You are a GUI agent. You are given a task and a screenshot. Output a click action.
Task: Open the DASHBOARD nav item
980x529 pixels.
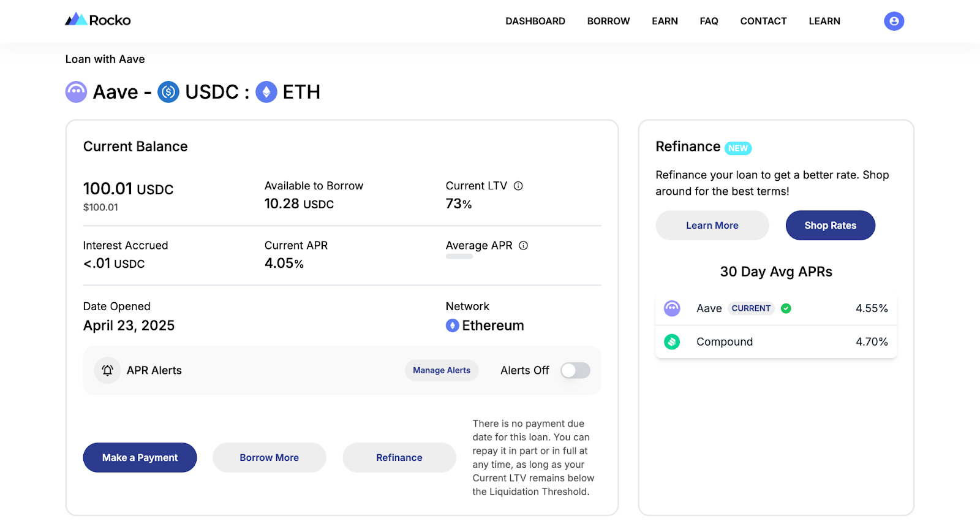point(535,21)
